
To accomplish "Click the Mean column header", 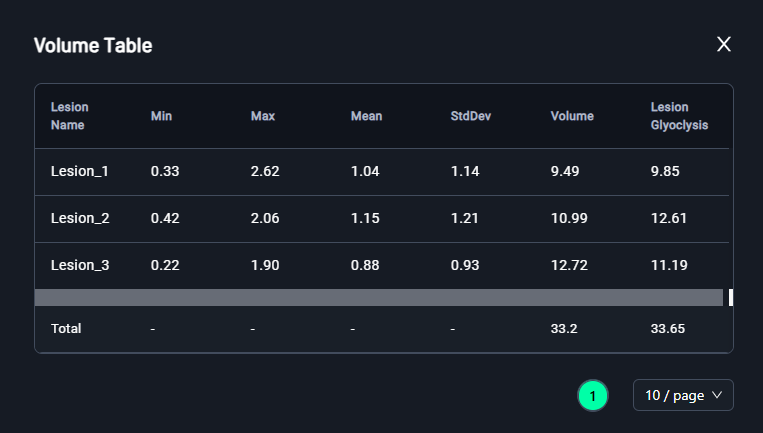I will [366, 116].
